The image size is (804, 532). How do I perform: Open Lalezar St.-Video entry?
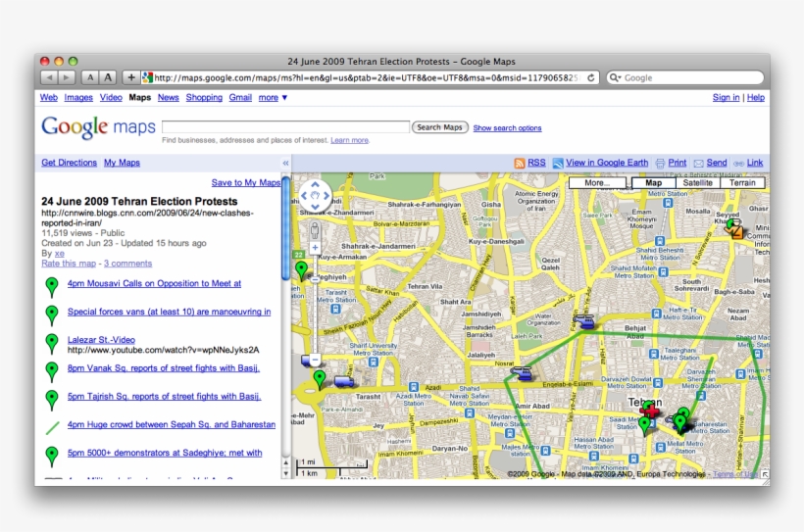click(x=101, y=340)
